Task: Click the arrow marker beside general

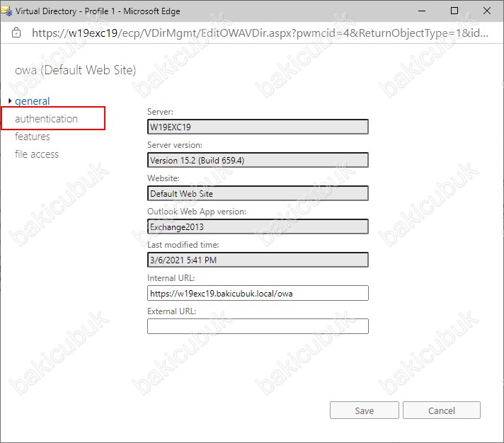Action: 10,101
